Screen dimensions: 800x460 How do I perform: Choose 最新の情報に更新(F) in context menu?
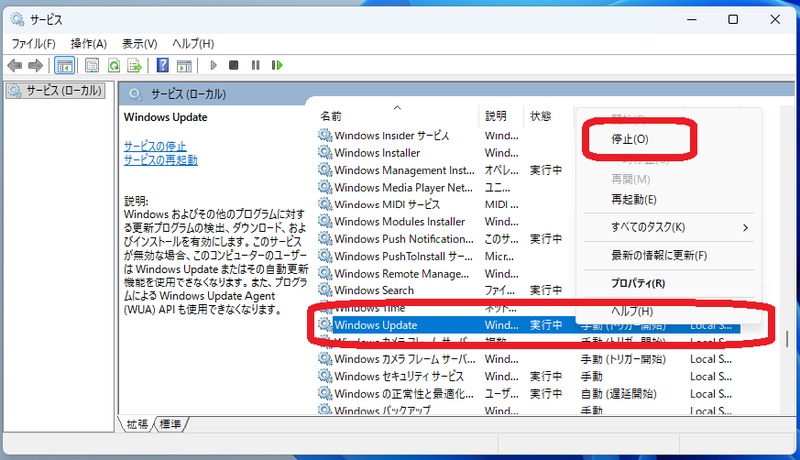[x=659, y=255]
